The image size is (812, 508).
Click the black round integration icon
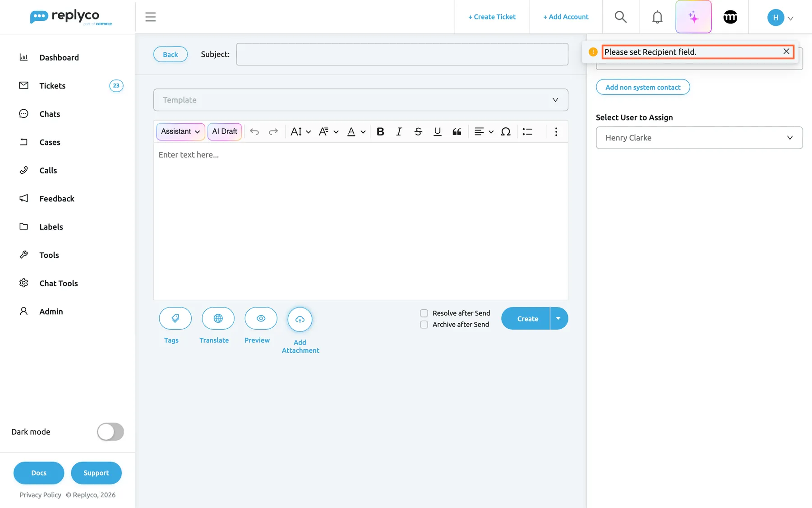point(730,17)
